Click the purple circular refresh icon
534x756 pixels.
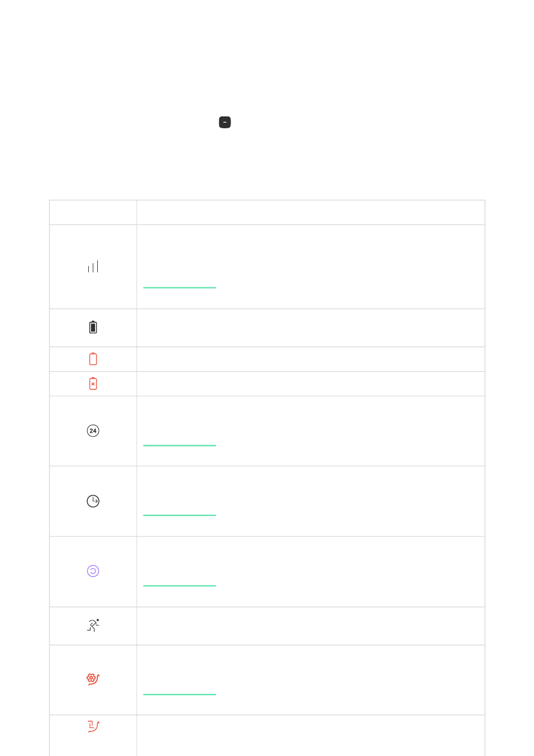point(93,571)
